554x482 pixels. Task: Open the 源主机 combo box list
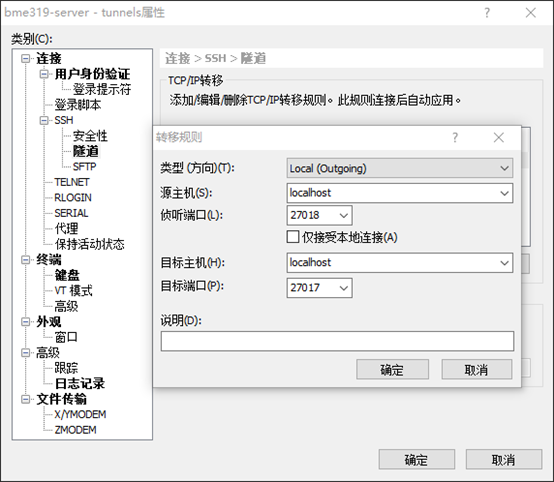click(504, 193)
